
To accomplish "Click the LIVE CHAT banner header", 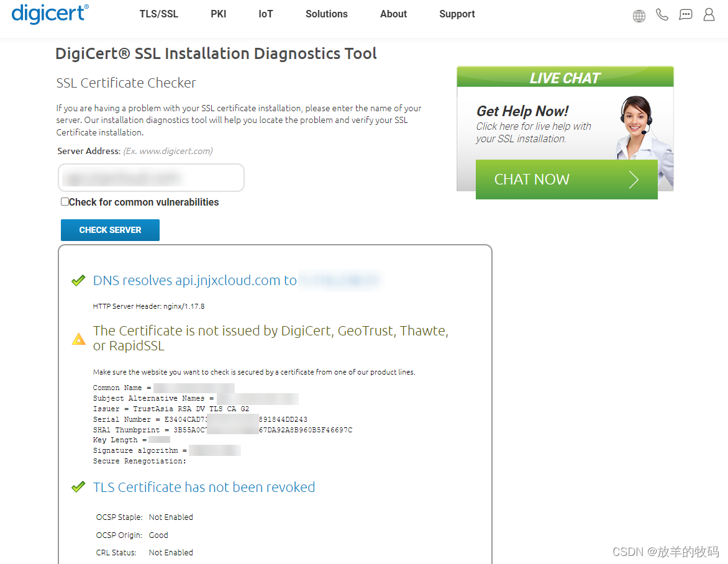I will (565, 77).
